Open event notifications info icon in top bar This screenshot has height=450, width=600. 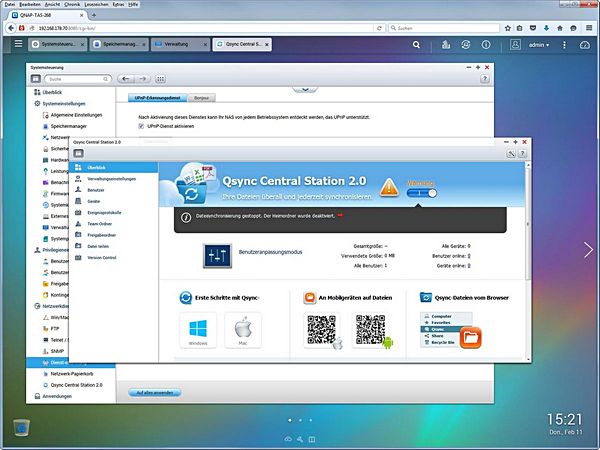486,45
